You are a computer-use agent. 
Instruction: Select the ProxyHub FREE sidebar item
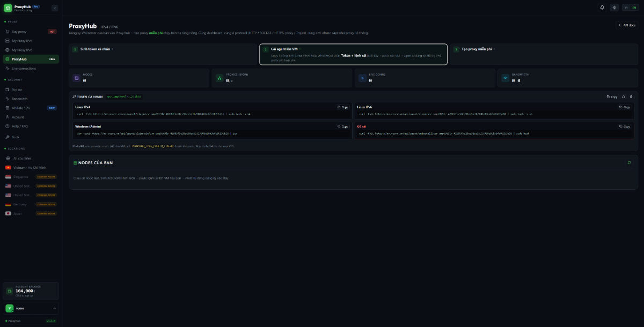pos(30,59)
